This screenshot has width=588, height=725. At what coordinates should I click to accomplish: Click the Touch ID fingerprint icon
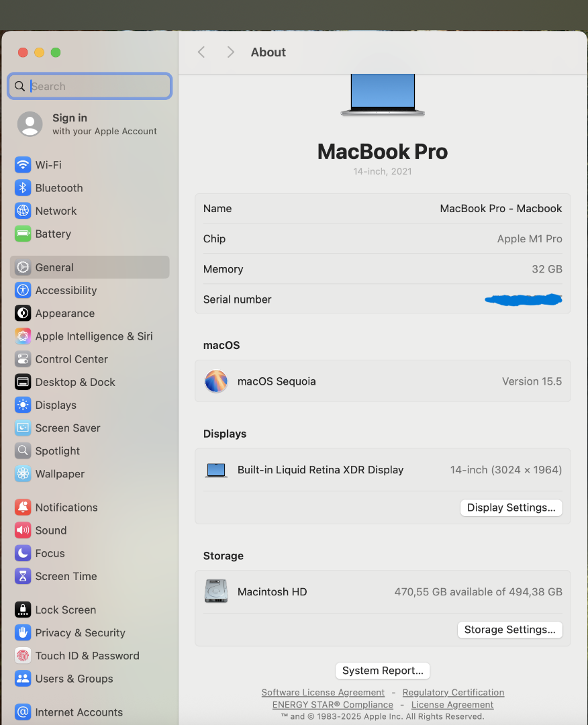[23, 656]
